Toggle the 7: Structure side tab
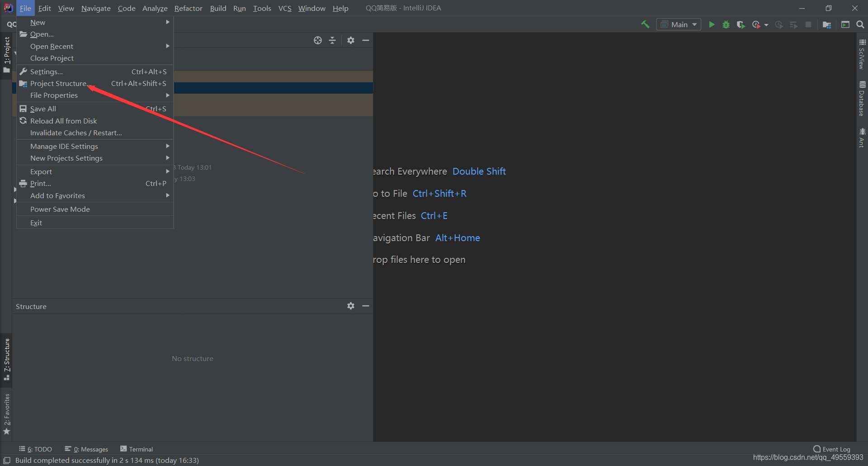Screen dimensions: 868x466 pyautogui.click(x=6, y=359)
